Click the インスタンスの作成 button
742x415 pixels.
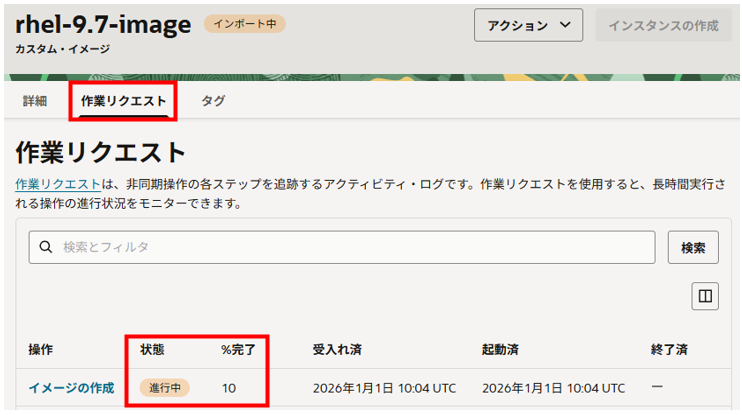(663, 26)
